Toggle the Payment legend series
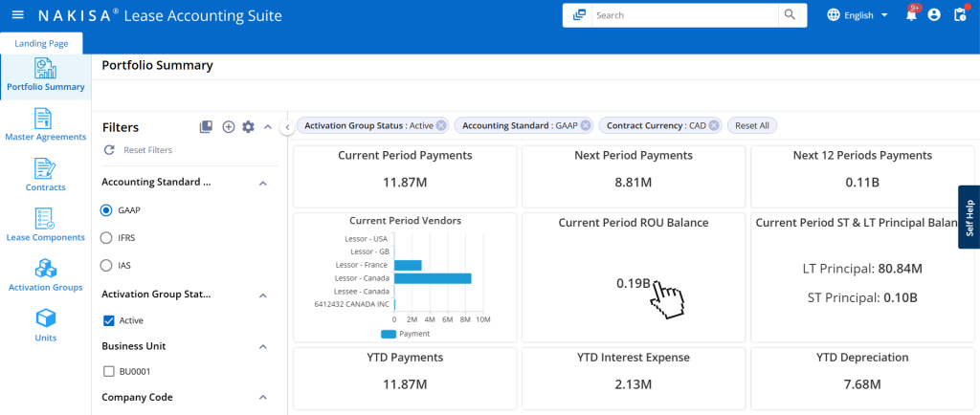The width and height of the screenshot is (980, 415). (x=406, y=334)
